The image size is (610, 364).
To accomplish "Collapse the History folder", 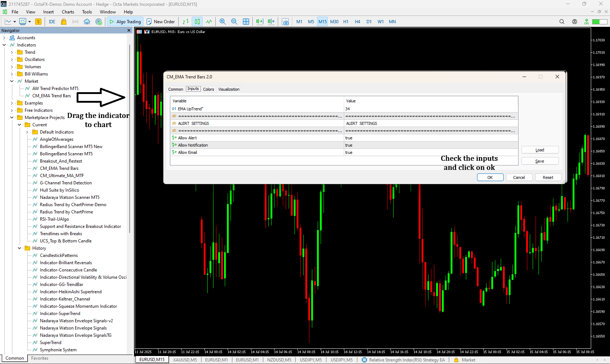I will (x=20, y=248).
